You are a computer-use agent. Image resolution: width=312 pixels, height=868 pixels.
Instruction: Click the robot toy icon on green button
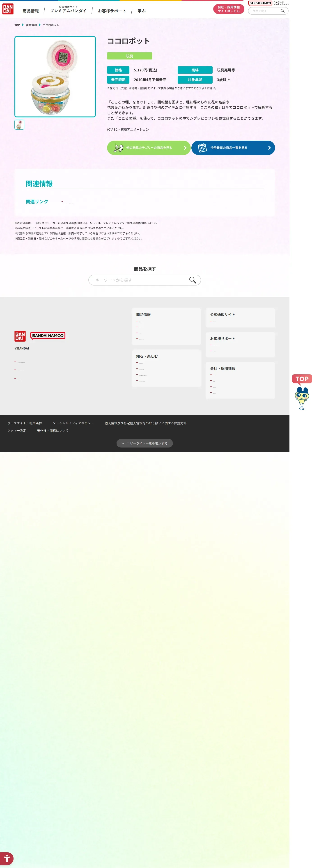[118, 148]
